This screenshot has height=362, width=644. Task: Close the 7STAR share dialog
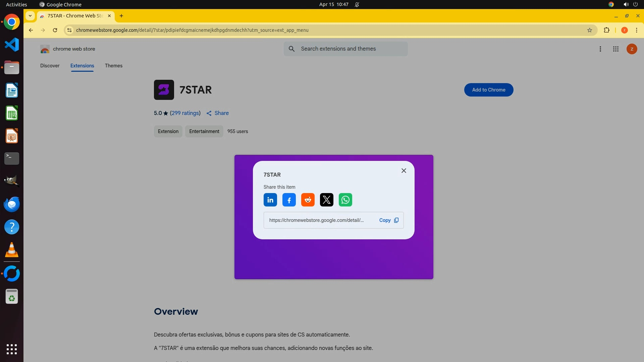tap(404, 171)
